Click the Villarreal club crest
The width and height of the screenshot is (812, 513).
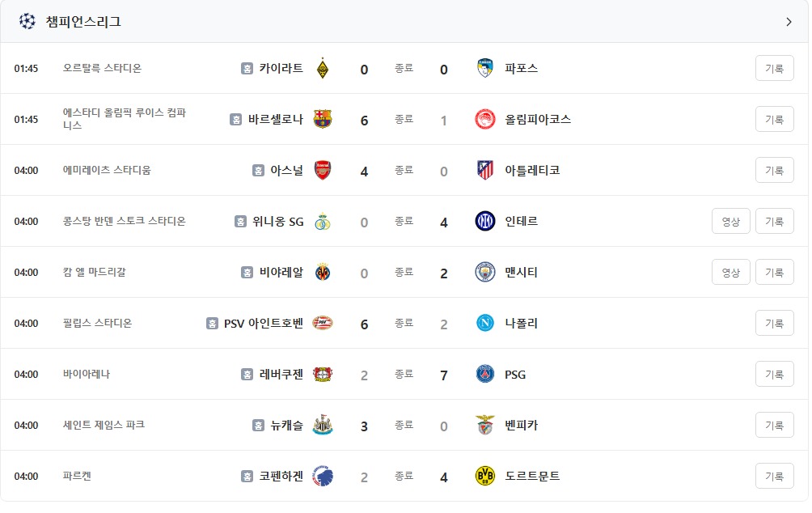click(x=323, y=272)
